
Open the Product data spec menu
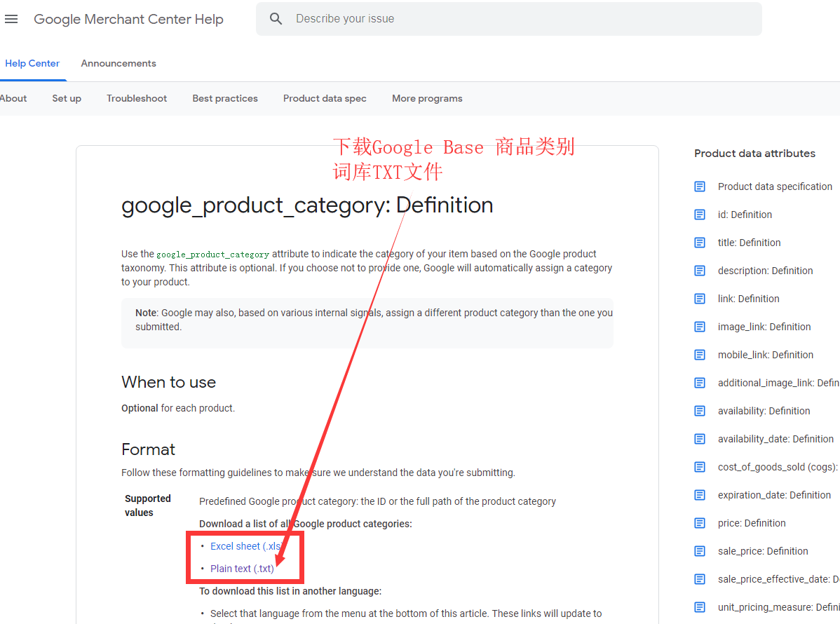click(325, 99)
